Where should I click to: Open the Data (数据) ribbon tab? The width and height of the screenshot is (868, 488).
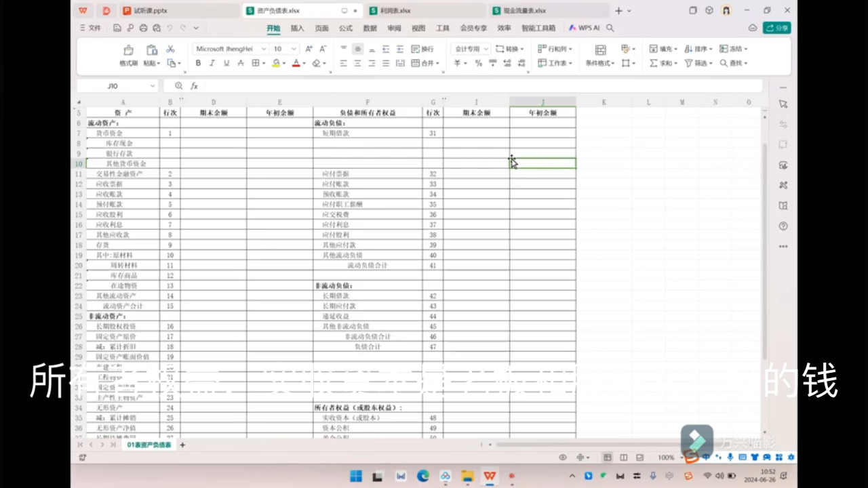[x=370, y=28]
